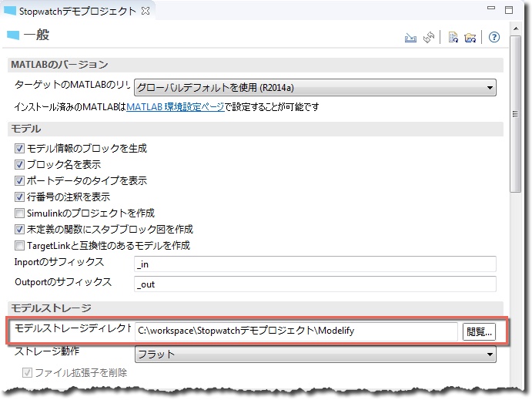Open the target MATLAB release dropdown

(315, 88)
